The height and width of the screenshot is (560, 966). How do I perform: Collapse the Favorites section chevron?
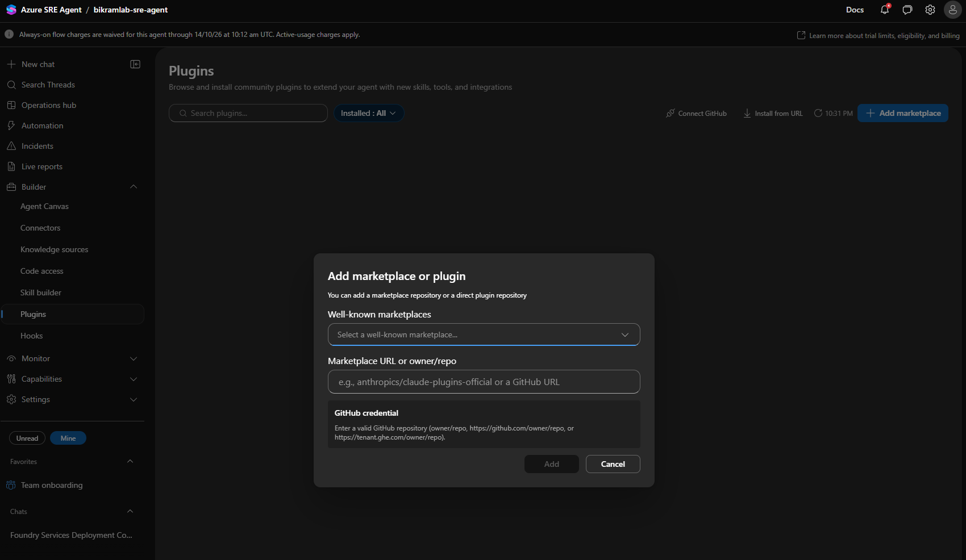click(x=130, y=461)
